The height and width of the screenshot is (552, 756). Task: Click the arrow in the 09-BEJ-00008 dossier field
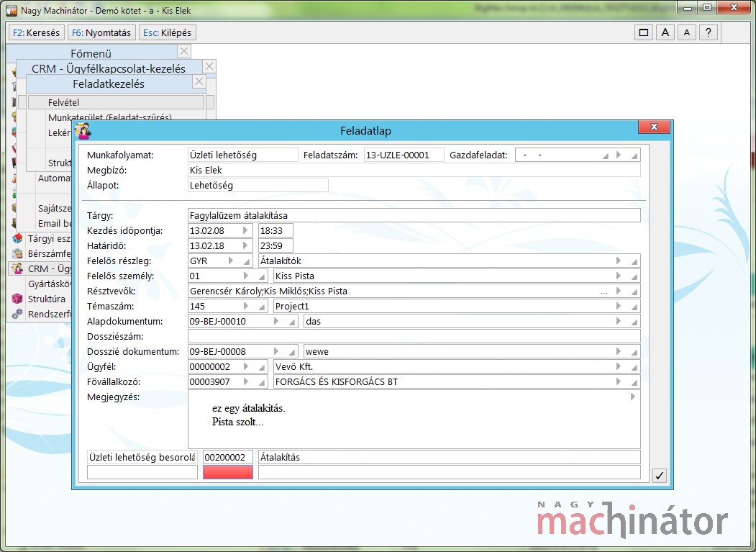[x=276, y=351]
